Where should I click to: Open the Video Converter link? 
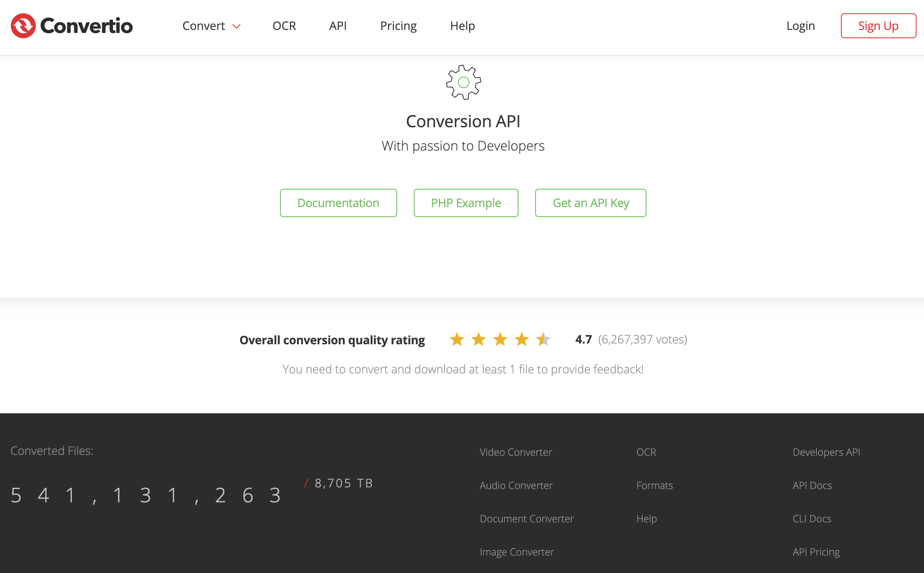516,452
